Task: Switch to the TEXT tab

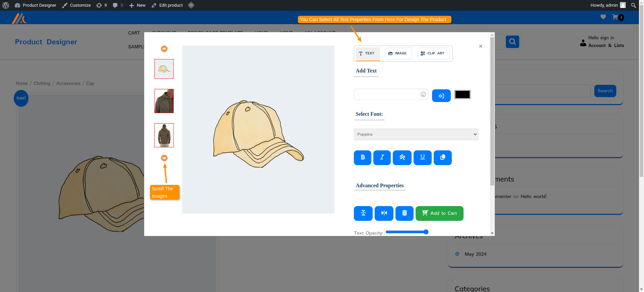Action: (x=368, y=54)
